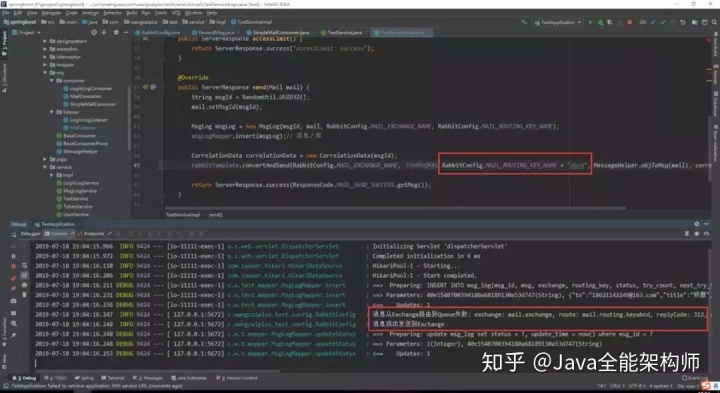Click the Git commit checkmark icon
The image size is (720, 393).
[x=664, y=22]
